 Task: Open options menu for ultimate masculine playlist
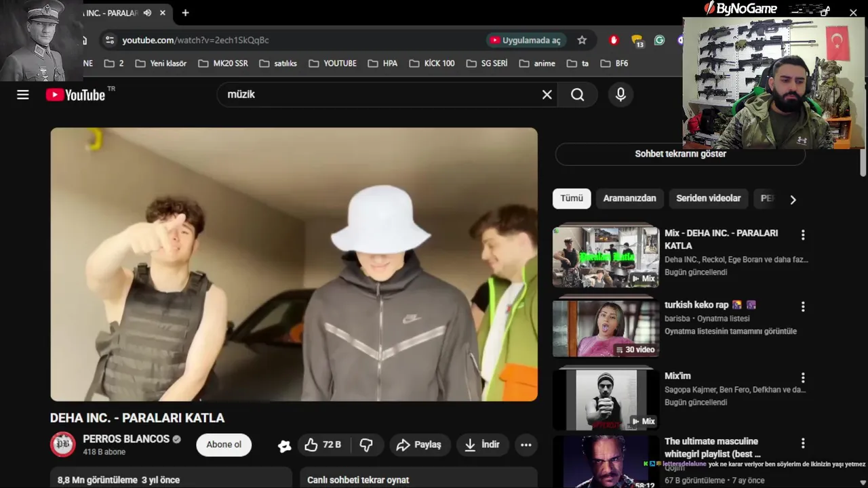[803, 443]
